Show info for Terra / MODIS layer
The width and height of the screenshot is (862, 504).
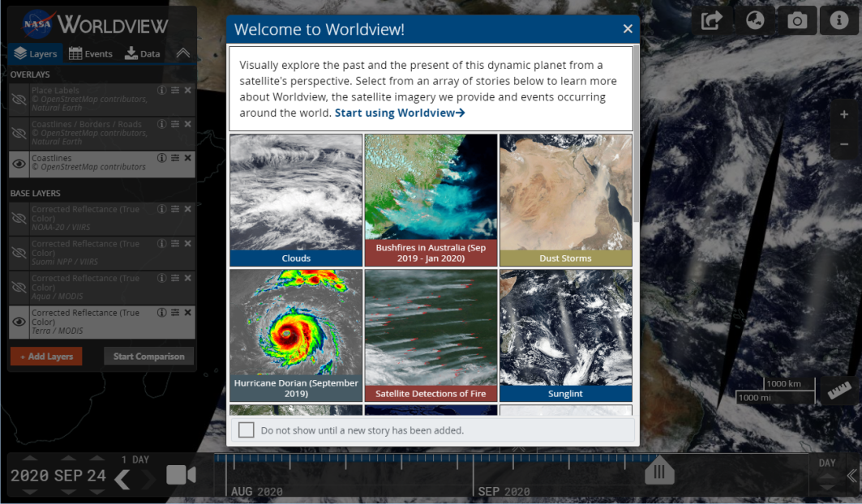[x=161, y=312]
